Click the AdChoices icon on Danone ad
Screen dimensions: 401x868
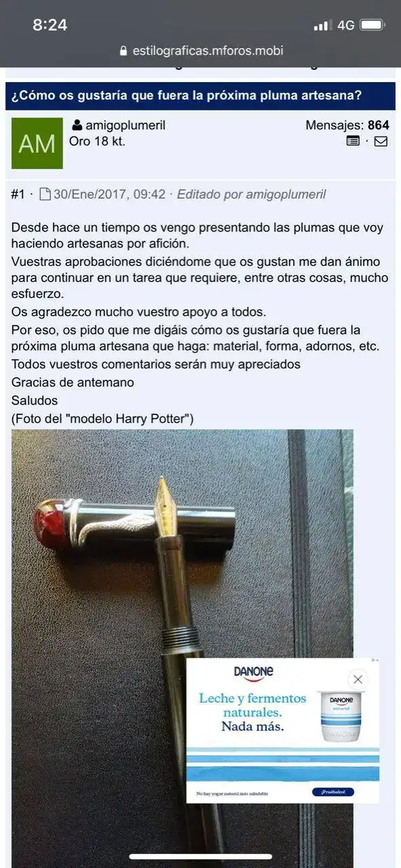pos(375,660)
